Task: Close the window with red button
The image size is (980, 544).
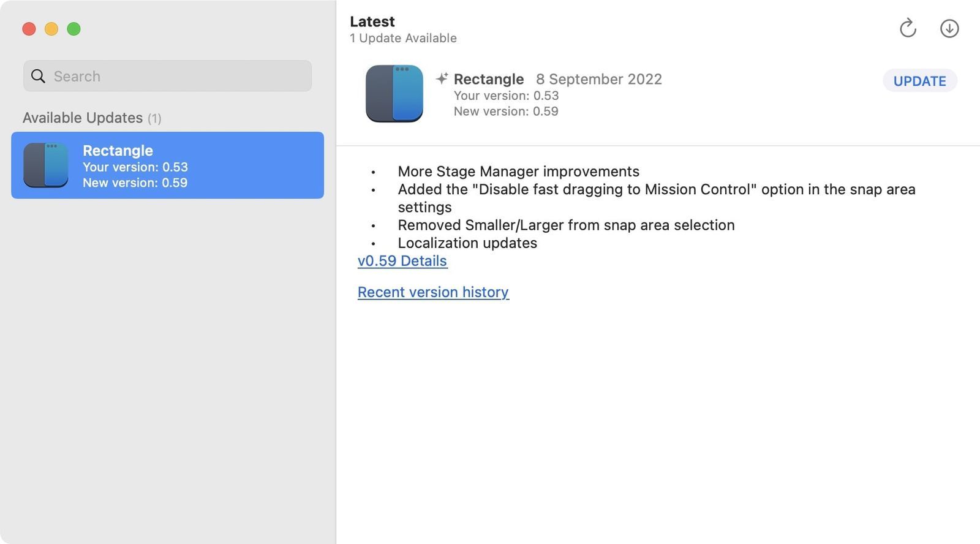Action: click(x=29, y=29)
